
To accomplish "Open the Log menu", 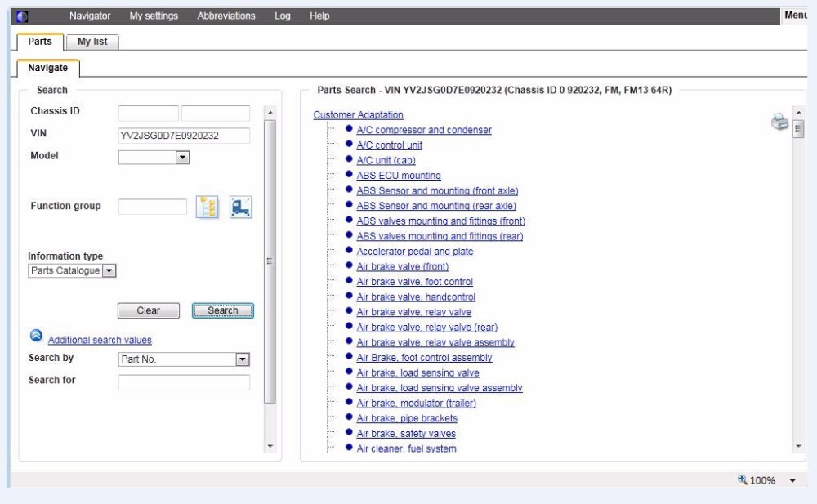I will click(283, 16).
